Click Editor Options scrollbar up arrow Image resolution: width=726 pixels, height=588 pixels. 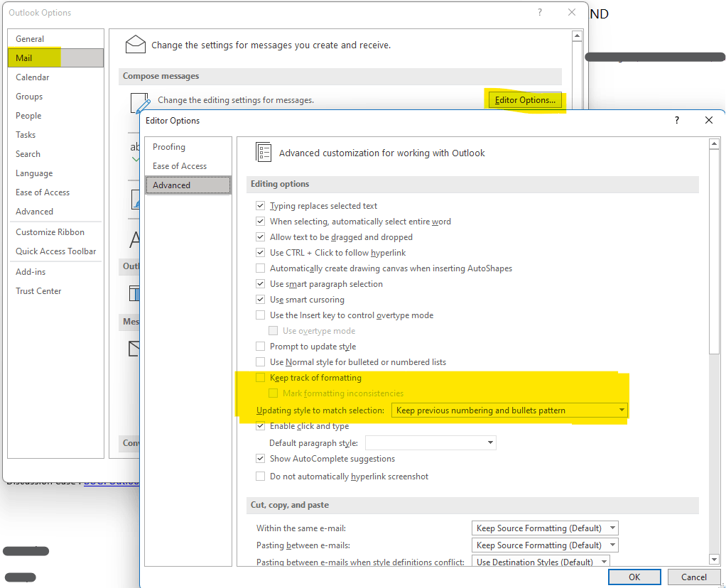[x=715, y=144]
